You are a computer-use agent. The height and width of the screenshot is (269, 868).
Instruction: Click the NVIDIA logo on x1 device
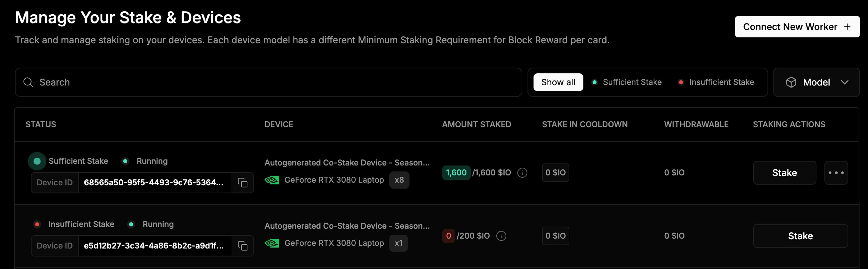click(x=272, y=243)
